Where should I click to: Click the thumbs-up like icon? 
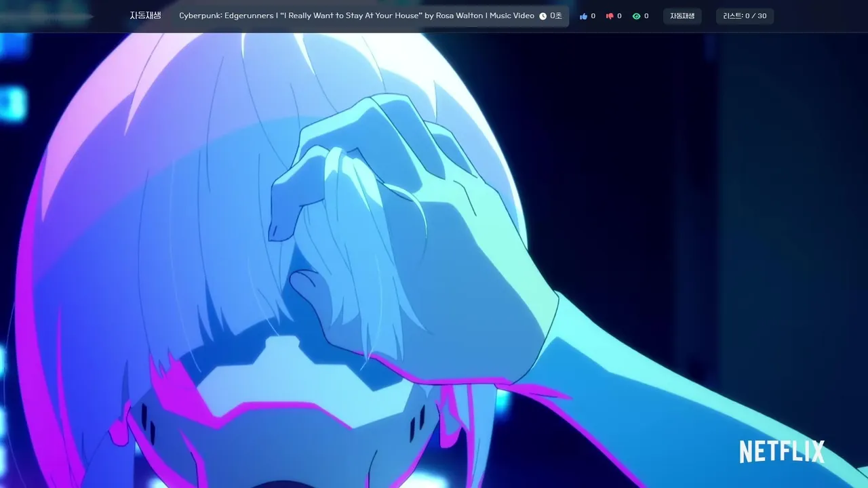(583, 16)
